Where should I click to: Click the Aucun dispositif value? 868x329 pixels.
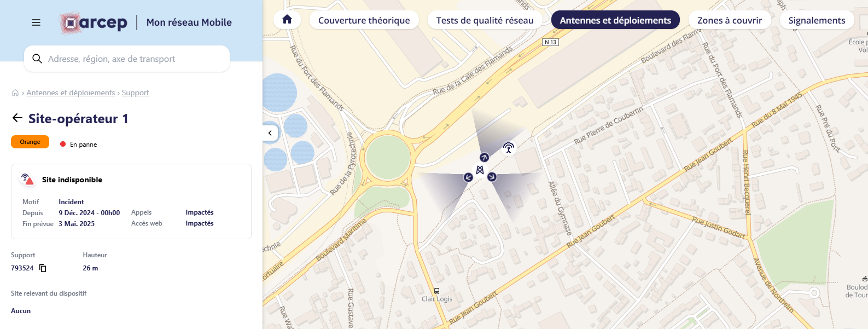[21, 311]
